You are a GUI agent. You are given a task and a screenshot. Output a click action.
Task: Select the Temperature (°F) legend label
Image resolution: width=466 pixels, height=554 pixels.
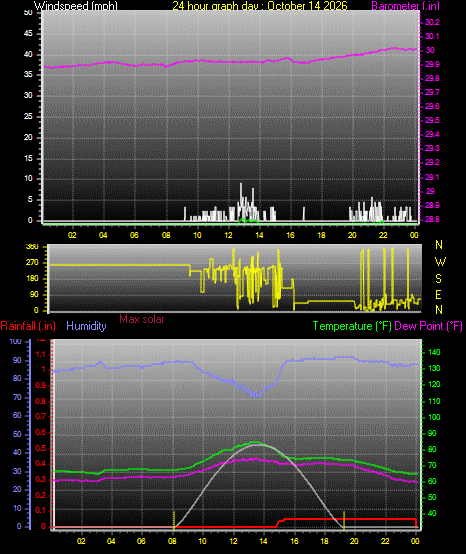click(352, 326)
